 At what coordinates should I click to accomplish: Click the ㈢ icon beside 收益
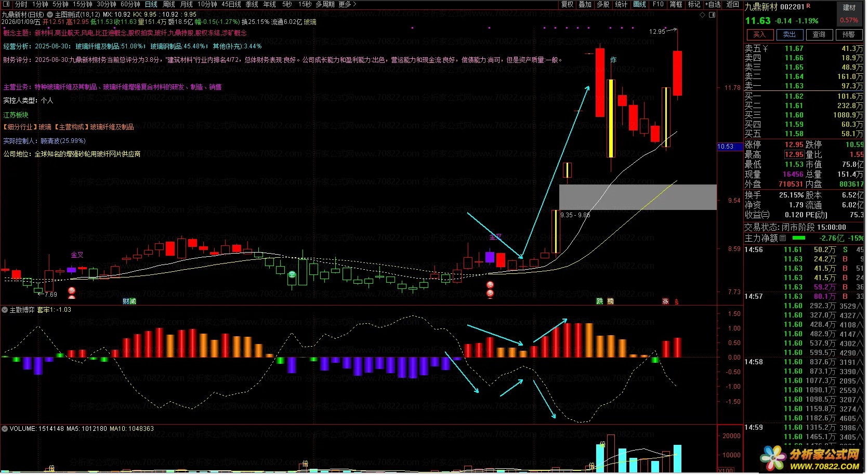click(x=766, y=215)
